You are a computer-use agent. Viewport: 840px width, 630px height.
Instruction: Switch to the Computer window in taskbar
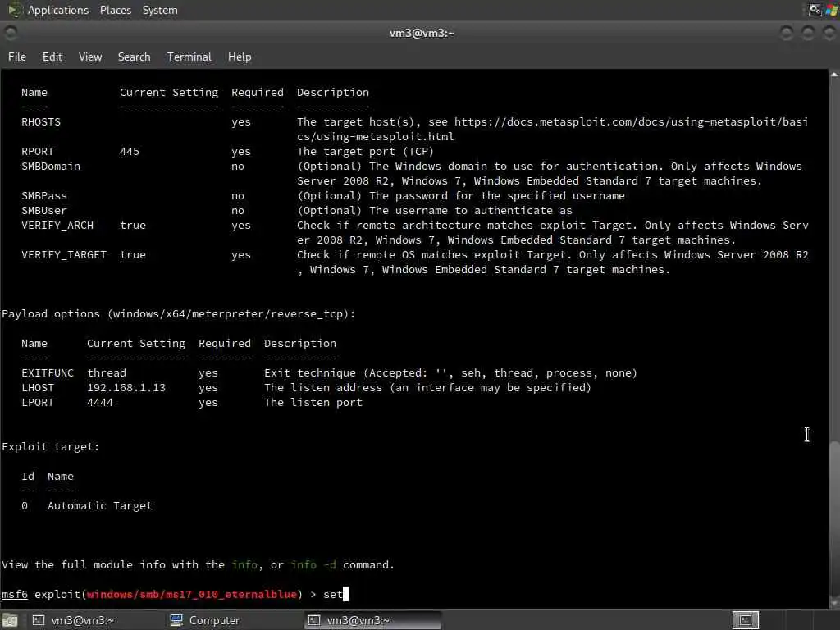(x=204, y=620)
